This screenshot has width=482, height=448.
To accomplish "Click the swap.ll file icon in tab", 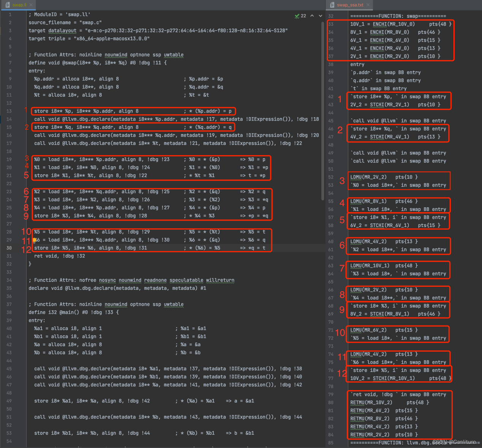I will coord(8,5).
